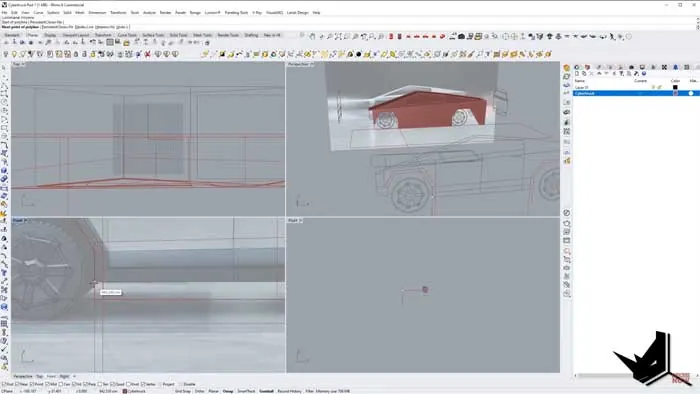Screen dimensions: 700x394
Task: Toggle Planar mode in status bar
Action: (x=213, y=391)
